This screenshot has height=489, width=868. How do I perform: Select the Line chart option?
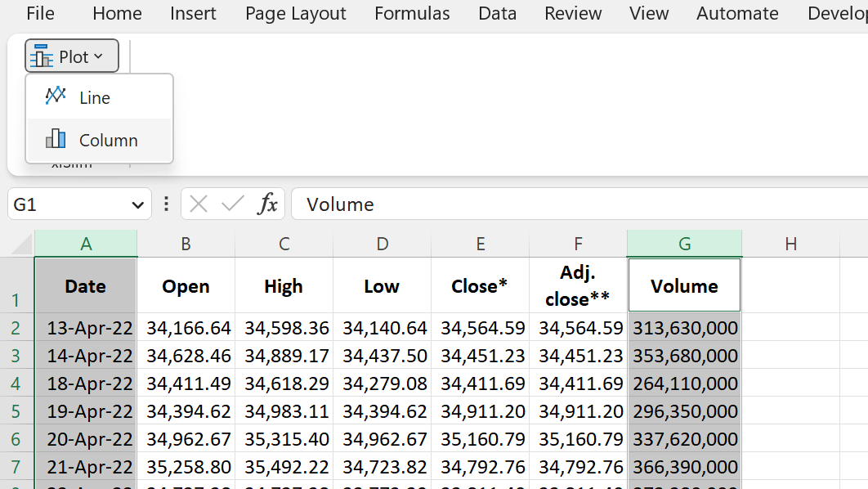tap(100, 97)
